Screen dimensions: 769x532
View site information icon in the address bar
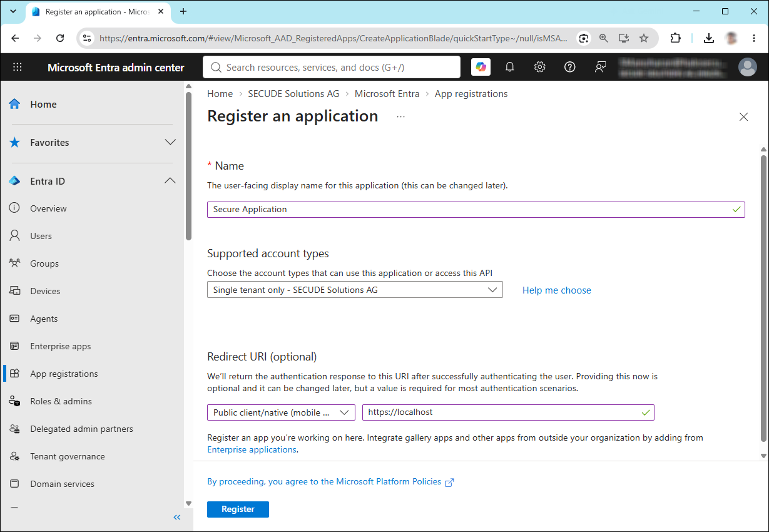click(88, 38)
